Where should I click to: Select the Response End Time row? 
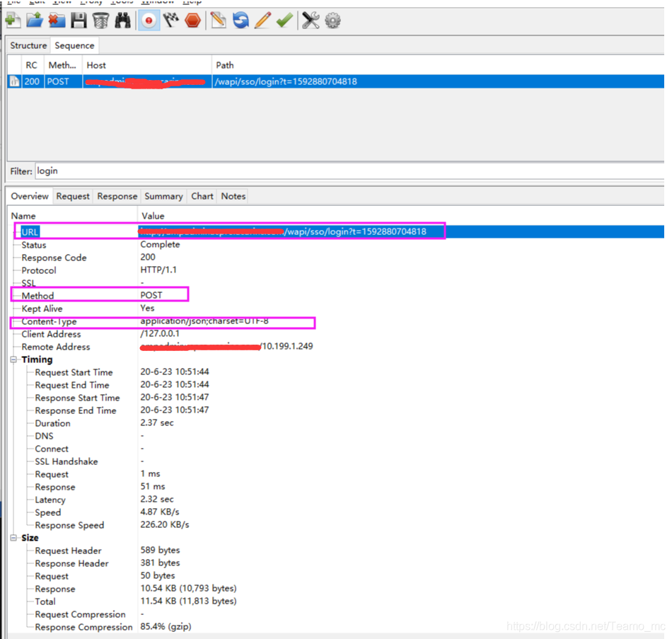pos(336,410)
